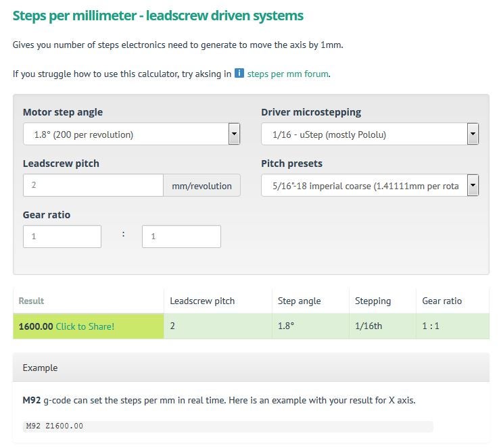Click the 1600.00 result value
The height and width of the screenshot is (448, 499).
click(x=36, y=326)
